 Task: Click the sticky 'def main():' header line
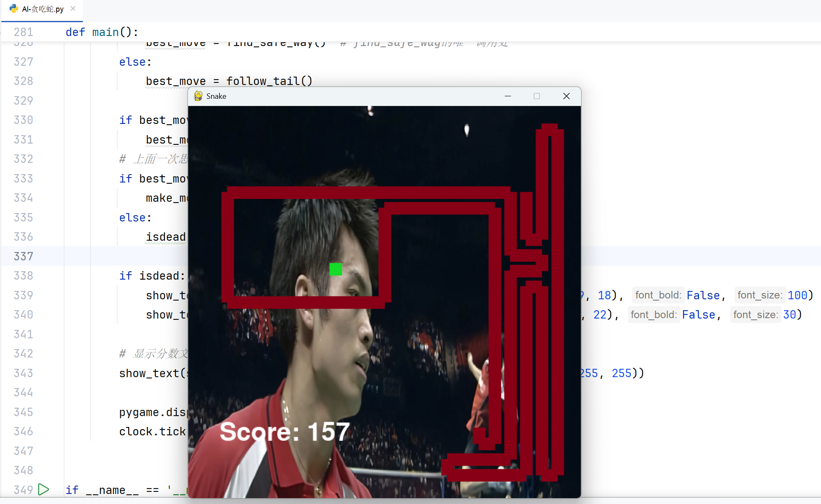(102, 32)
